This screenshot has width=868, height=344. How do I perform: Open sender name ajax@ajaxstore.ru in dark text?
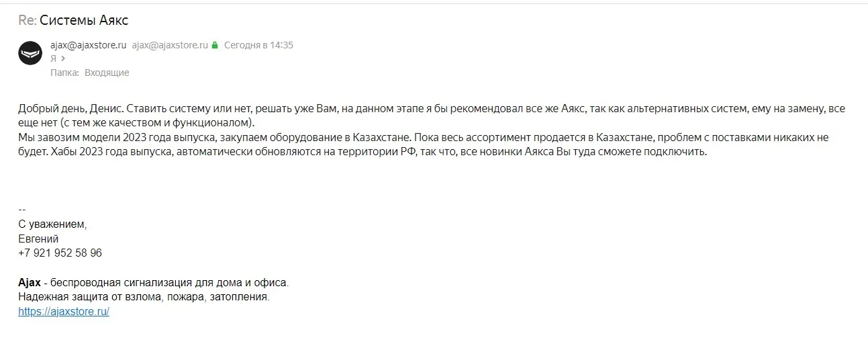pos(88,45)
